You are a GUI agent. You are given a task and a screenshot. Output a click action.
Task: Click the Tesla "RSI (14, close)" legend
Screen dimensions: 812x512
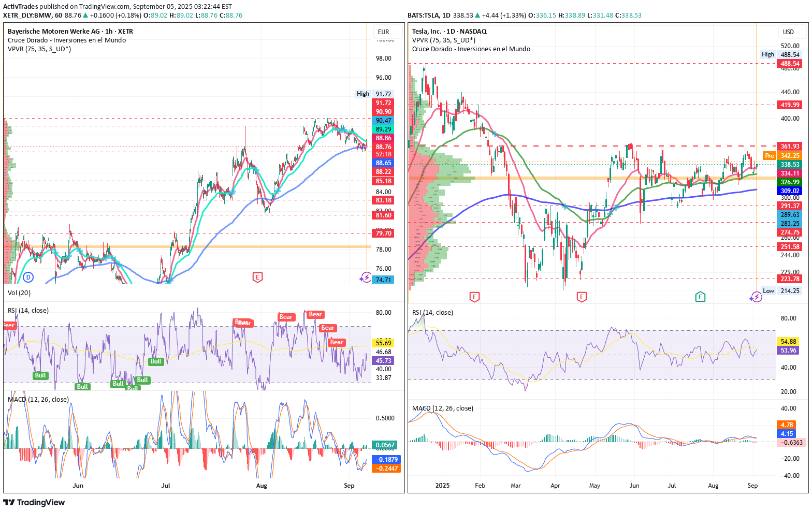tap(432, 313)
